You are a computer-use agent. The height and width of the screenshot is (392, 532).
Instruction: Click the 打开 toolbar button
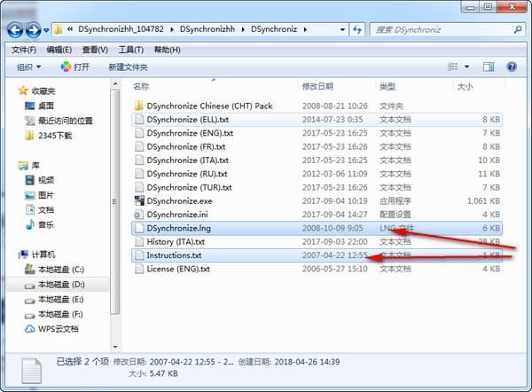[x=74, y=67]
